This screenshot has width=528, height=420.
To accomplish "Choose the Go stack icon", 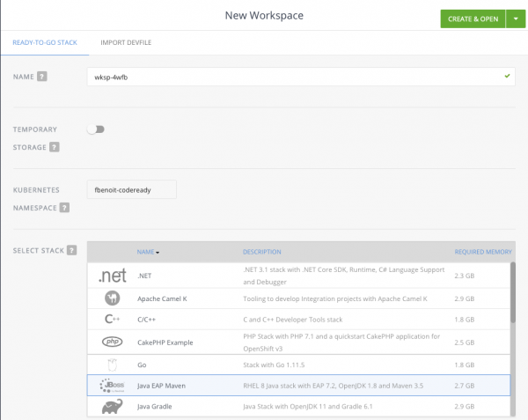I will [112, 363].
